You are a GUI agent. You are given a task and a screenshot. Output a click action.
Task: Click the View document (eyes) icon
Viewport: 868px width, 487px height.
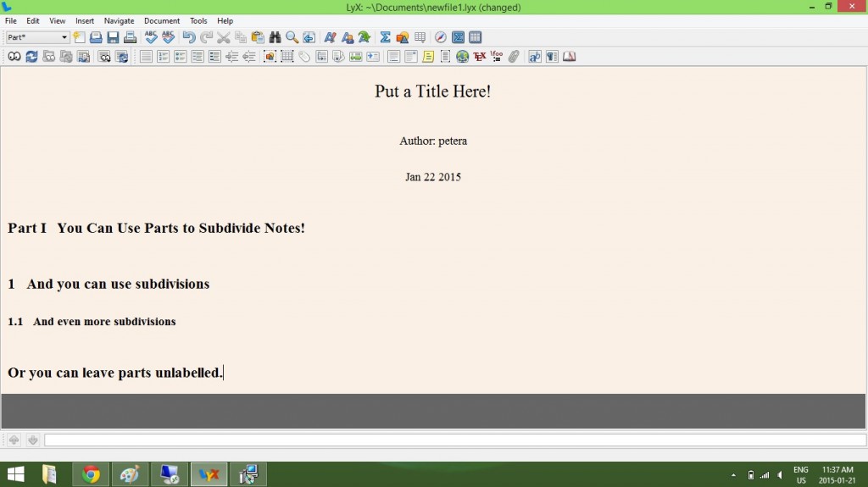(14, 57)
